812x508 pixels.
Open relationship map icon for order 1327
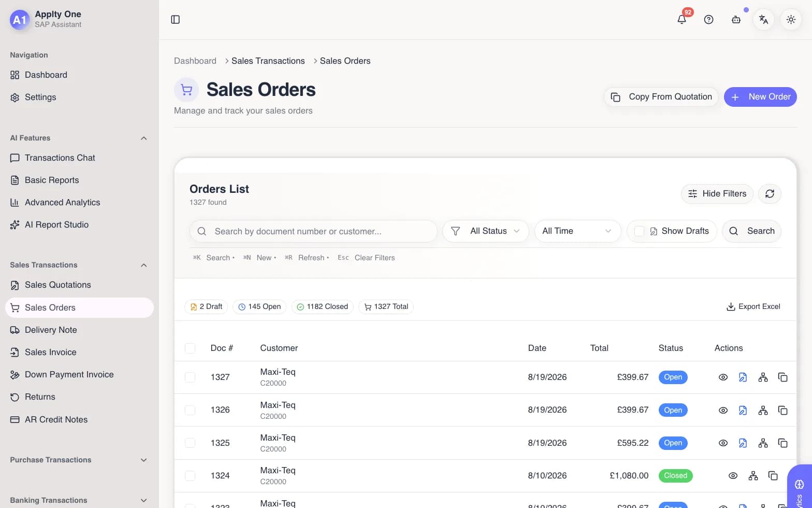coord(763,377)
